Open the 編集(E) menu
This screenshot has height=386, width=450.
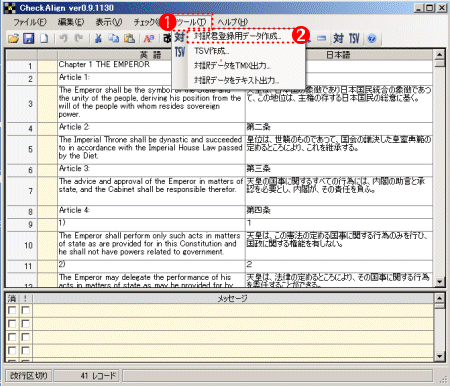[71, 22]
